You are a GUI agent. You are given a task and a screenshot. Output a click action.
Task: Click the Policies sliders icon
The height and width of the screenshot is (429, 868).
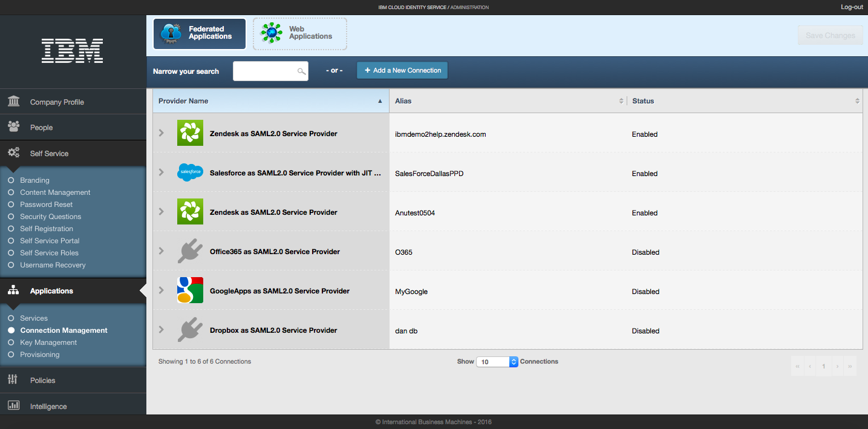[13, 379]
